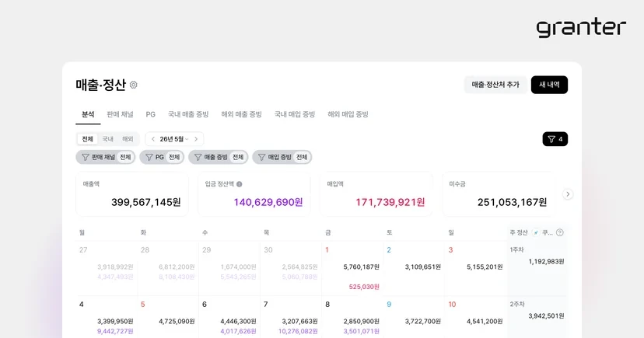Screen dimensions: 644x338
Task: Open the 매입 증빙 filter chip
Action: (x=282, y=157)
